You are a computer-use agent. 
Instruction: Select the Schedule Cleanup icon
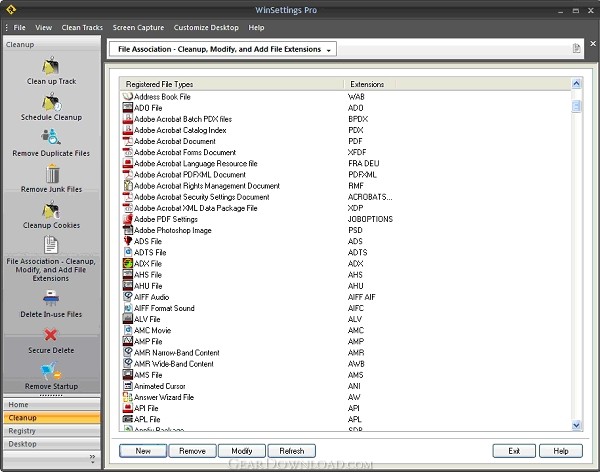pos(51,102)
